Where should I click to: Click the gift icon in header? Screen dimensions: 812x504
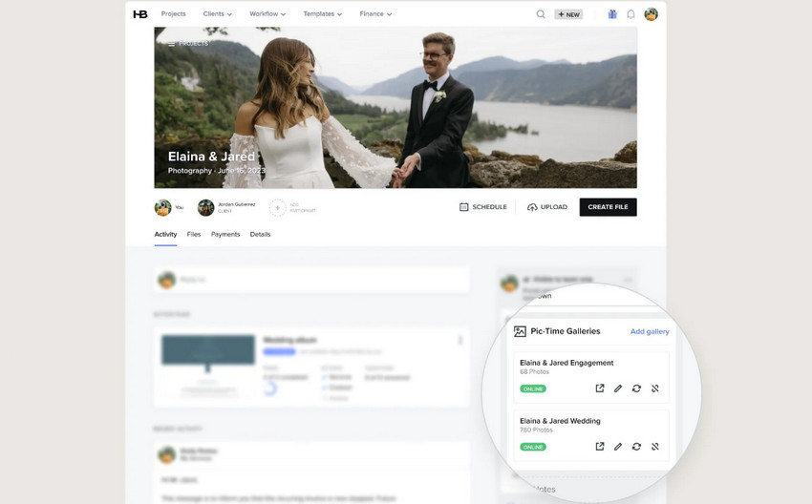pos(612,14)
